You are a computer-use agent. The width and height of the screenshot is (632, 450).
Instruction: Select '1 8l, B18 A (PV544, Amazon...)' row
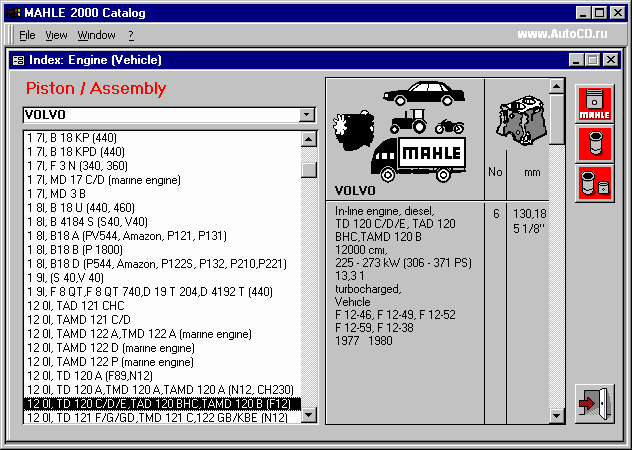point(162,236)
